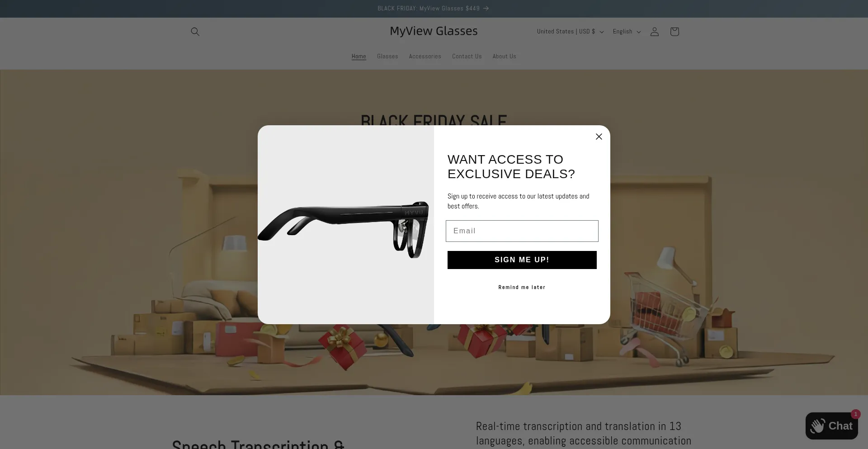Screen dimensions: 868x449
Task: Open the search magnifier icon
Action: [x=195, y=32]
